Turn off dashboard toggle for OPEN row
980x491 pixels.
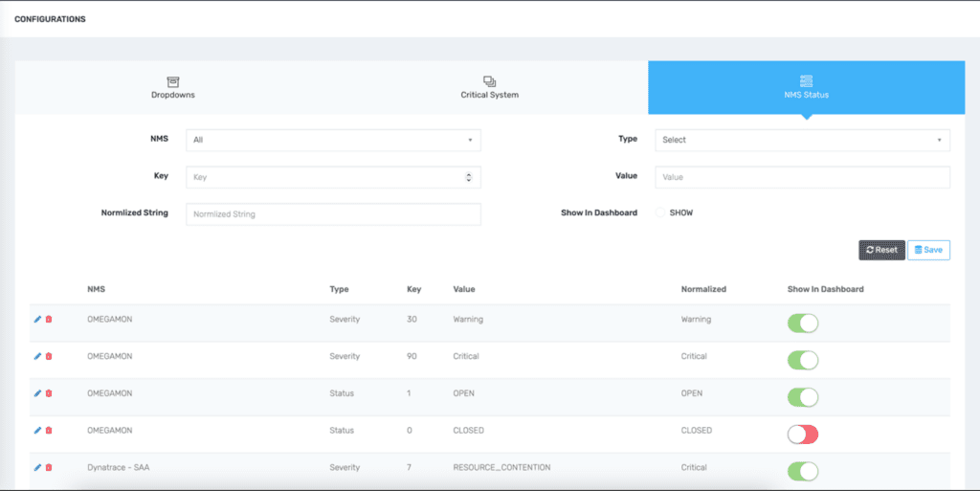tap(803, 397)
